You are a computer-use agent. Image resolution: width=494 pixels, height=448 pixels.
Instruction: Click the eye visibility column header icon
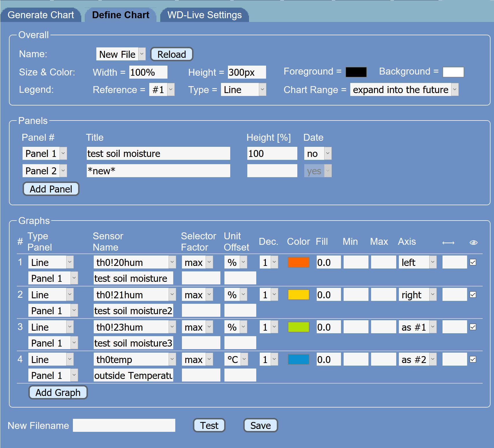coord(473,242)
